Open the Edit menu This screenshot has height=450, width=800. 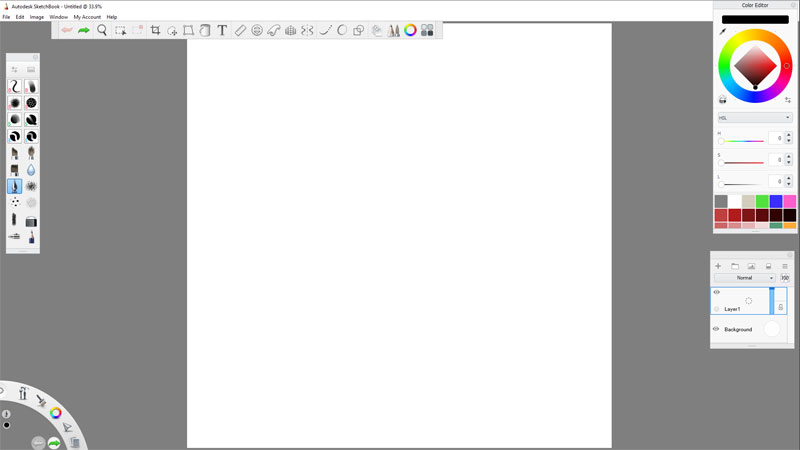coord(20,17)
